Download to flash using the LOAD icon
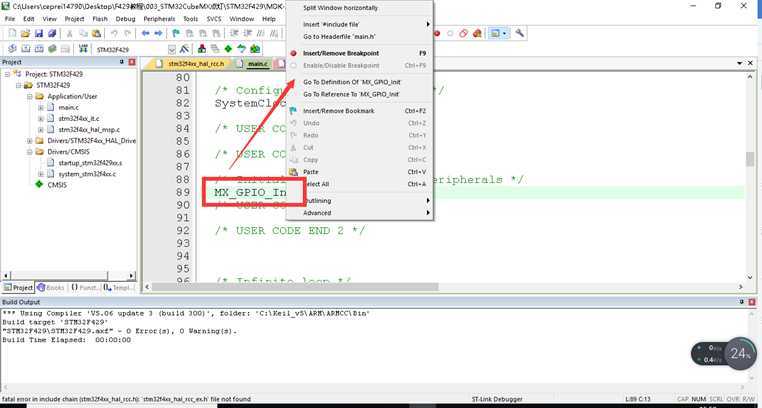This screenshot has height=408, width=762. [84, 49]
